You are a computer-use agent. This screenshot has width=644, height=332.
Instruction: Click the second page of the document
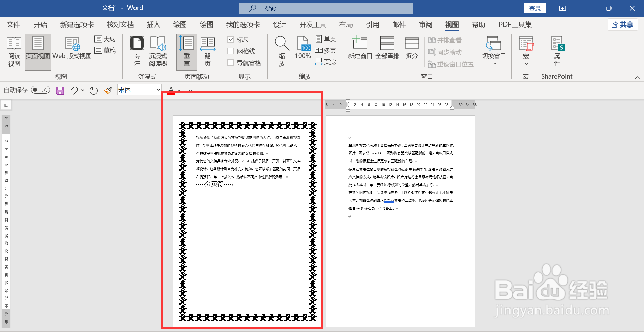point(400,222)
